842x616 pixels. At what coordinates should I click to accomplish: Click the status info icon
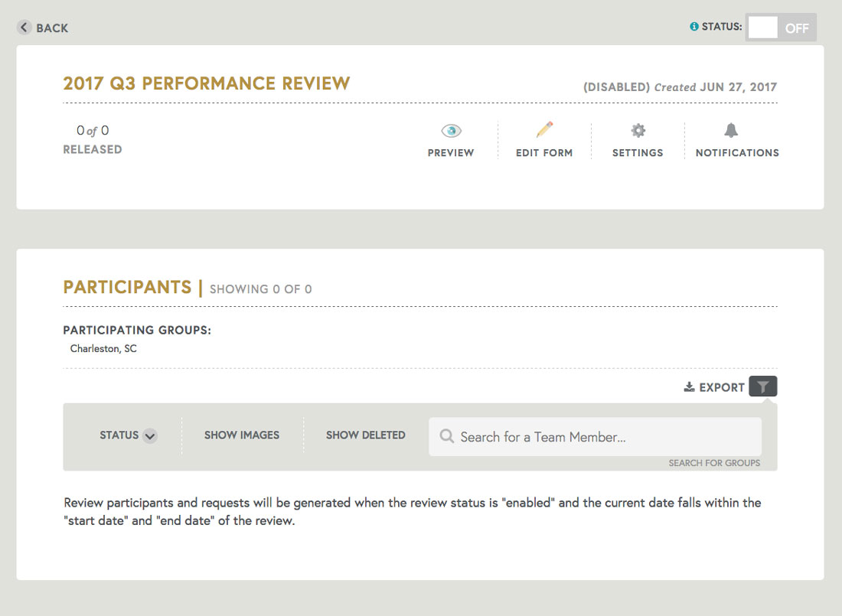click(694, 26)
